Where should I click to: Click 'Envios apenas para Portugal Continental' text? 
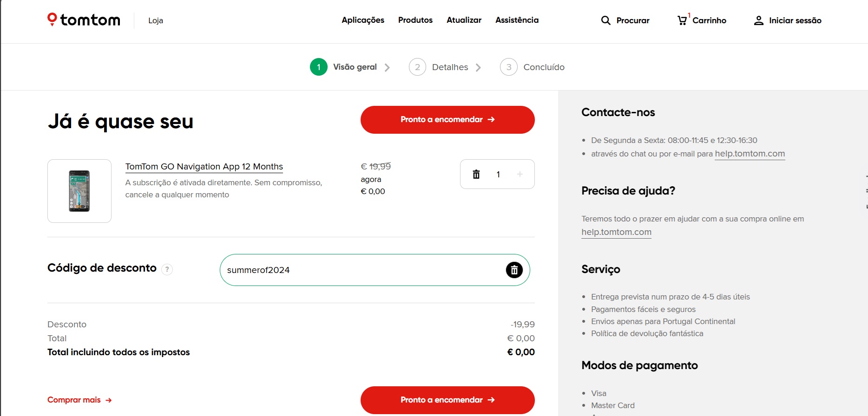pyautogui.click(x=663, y=321)
